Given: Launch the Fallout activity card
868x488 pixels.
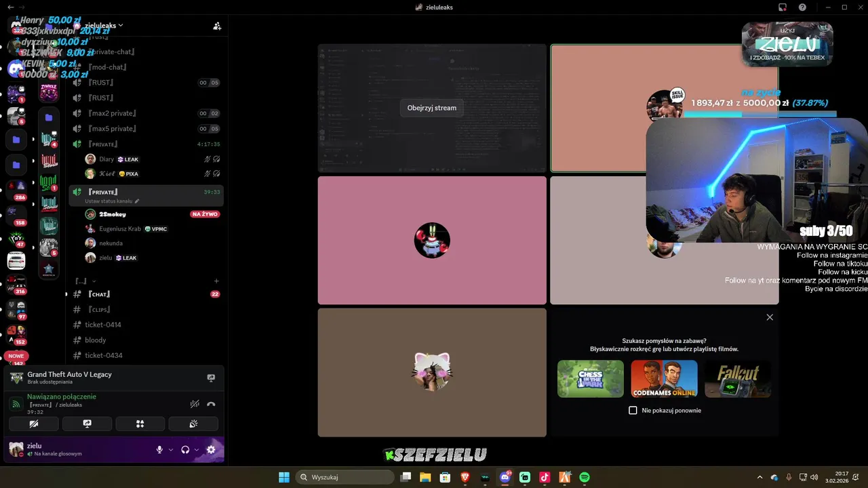Looking at the screenshot, I should pyautogui.click(x=738, y=378).
